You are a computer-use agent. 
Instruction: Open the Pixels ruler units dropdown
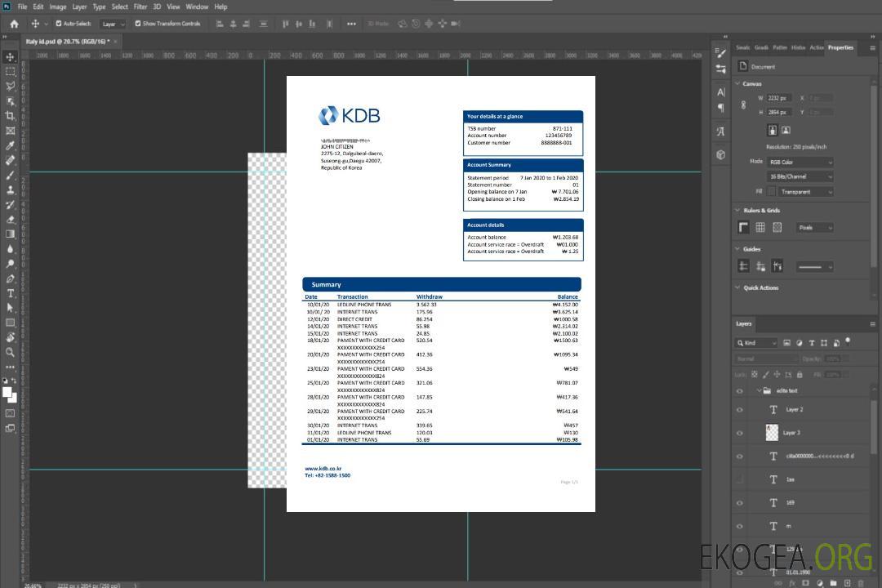pos(815,228)
